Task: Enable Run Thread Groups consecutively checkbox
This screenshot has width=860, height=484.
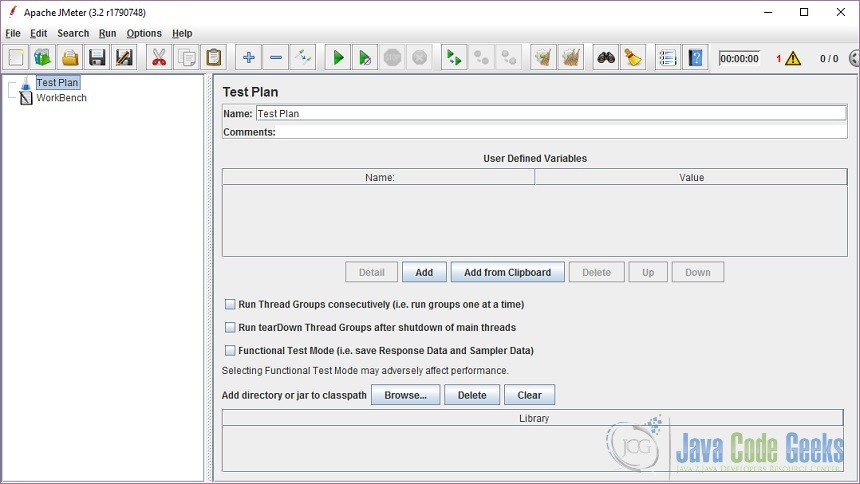Action: (230, 304)
